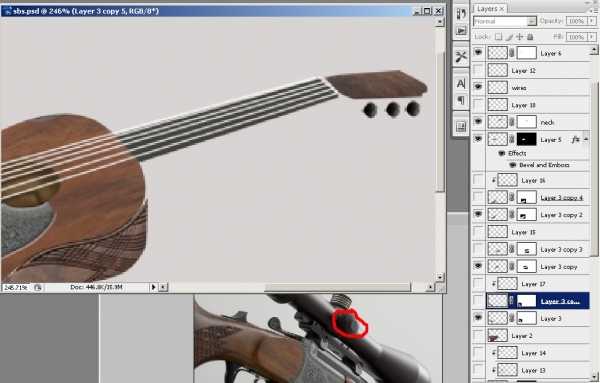
Task: Select Layer 14 row
Action: pyautogui.click(x=537, y=353)
